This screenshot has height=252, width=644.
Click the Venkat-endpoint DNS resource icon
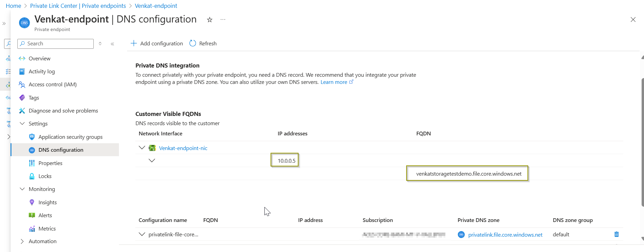point(24,23)
